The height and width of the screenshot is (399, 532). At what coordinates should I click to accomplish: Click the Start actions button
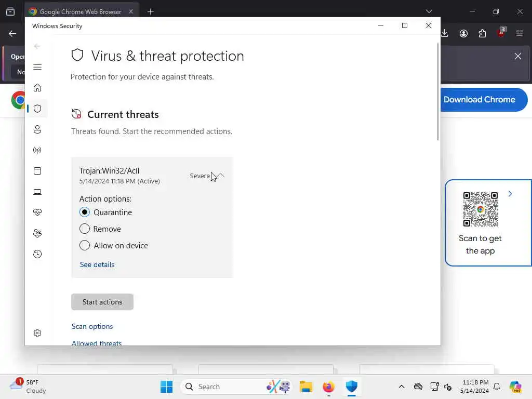(102, 302)
